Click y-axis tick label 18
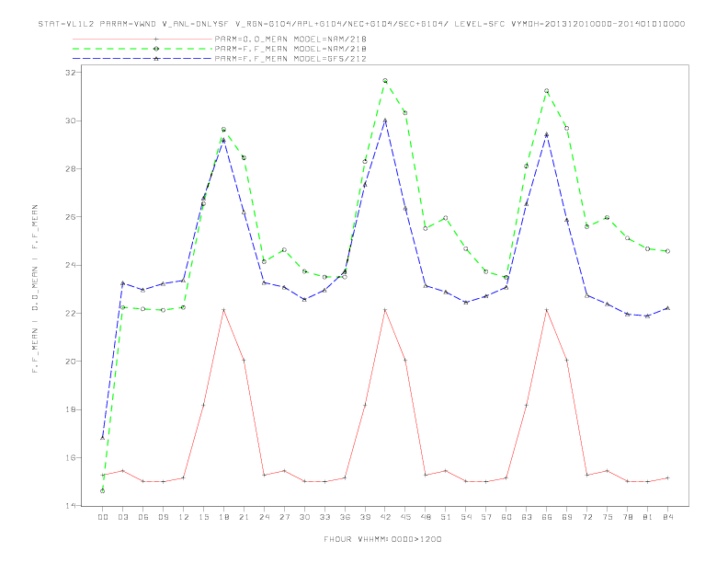The height and width of the screenshot is (563, 728). pos(70,409)
